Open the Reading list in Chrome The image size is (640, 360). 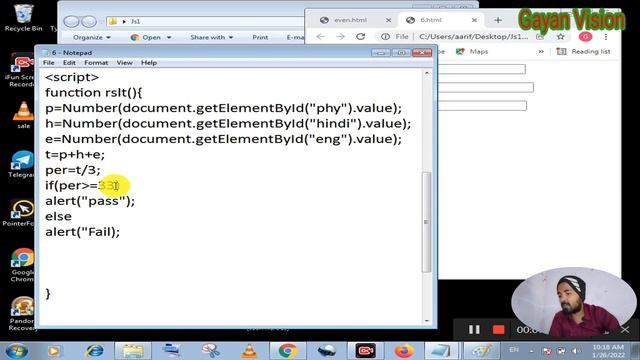[584, 51]
